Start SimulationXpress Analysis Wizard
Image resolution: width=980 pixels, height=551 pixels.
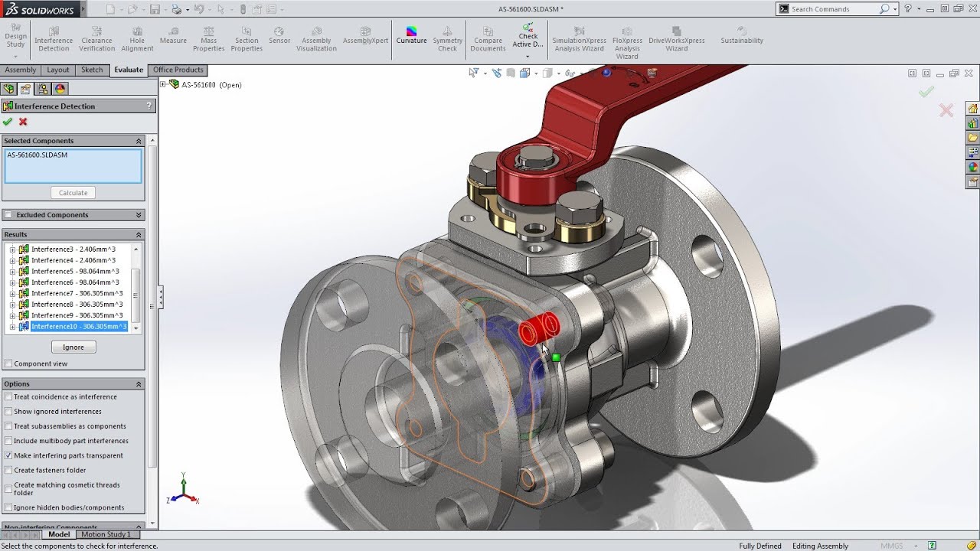[x=579, y=39]
